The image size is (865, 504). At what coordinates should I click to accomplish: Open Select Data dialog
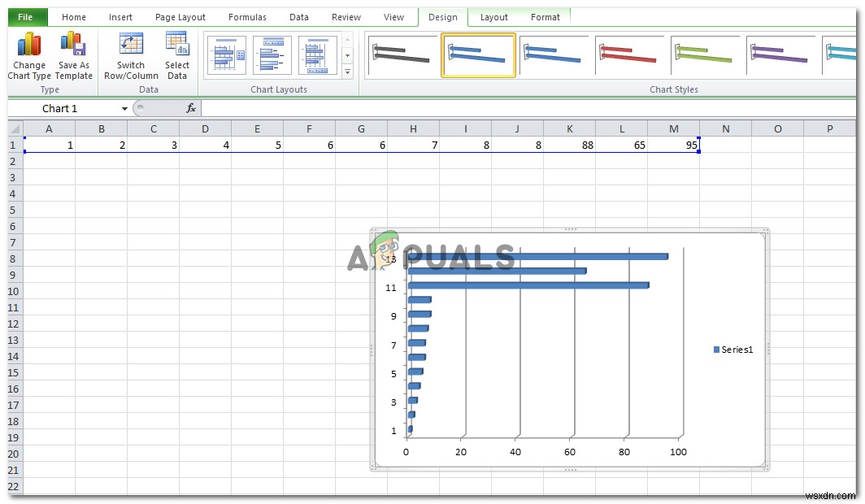(x=177, y=55)
